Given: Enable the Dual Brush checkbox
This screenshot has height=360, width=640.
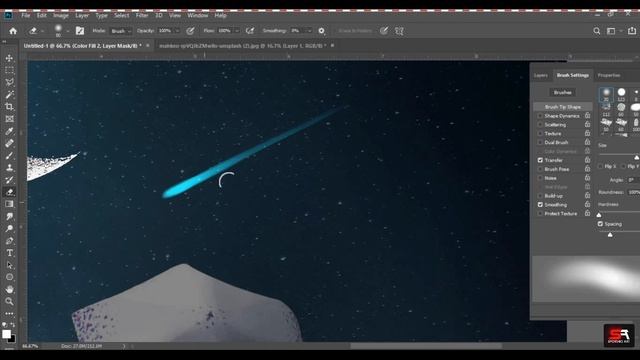Looking at the screenshot, I should pyautogui.click(x=540, y=142).
